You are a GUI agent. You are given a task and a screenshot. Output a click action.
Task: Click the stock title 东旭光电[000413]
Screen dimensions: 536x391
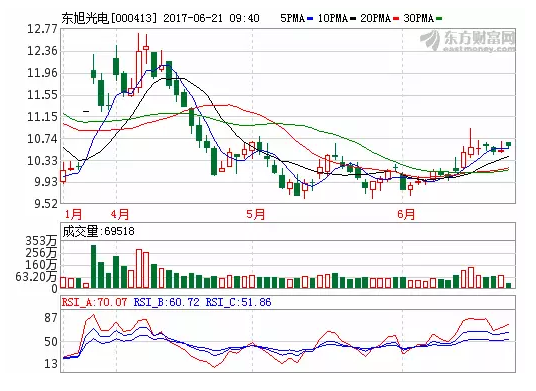click(x=109, y=18)
